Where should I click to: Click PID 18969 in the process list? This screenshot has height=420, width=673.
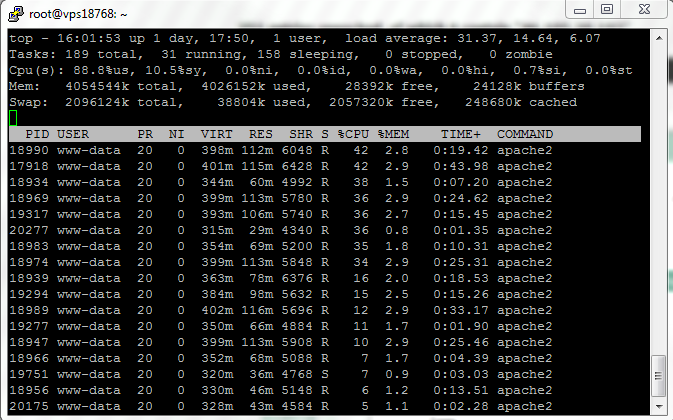coord(29,199)
